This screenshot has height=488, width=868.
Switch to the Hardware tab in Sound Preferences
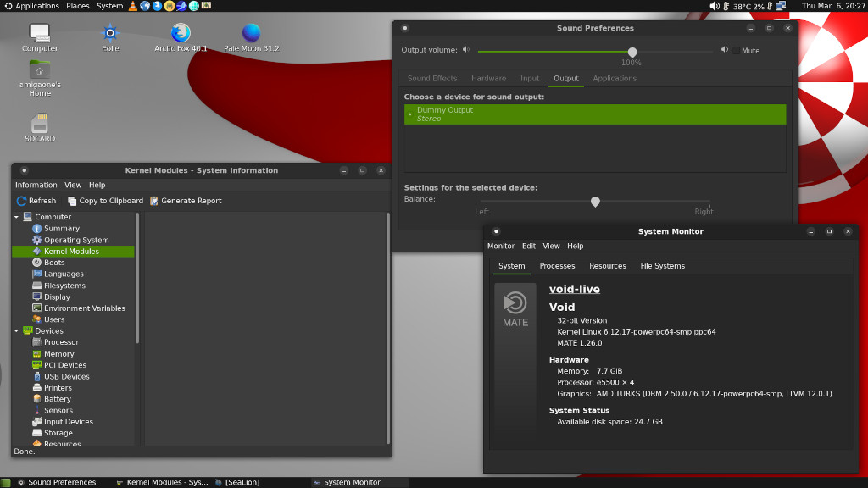[x=488, y=79]
